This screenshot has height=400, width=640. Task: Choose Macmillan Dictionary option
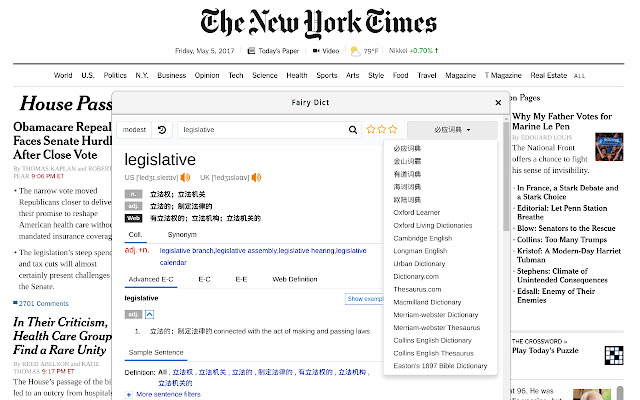(x=427, y=302)
